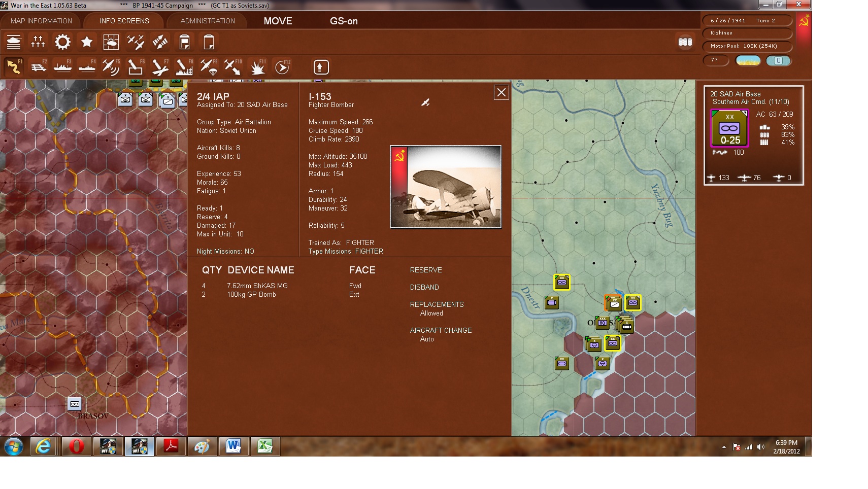Open Microsoft Word from the taskbar
Viewport: 868px width, 489px height.
[233, 446]
